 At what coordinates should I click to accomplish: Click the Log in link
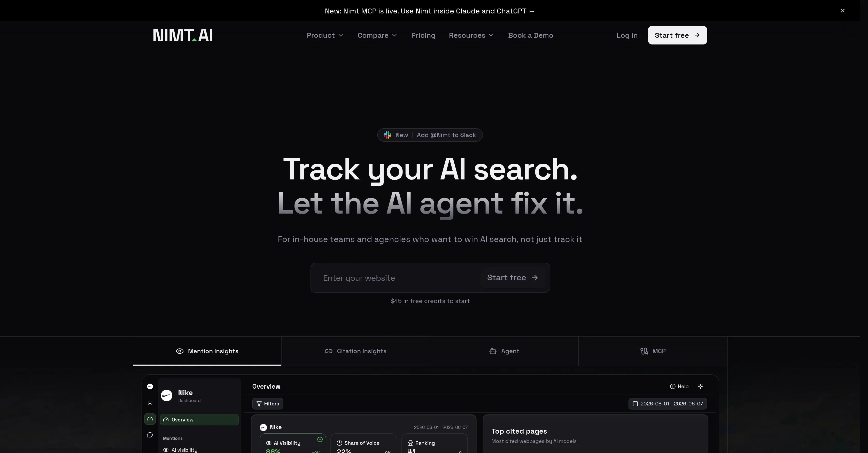pos(627,35)
